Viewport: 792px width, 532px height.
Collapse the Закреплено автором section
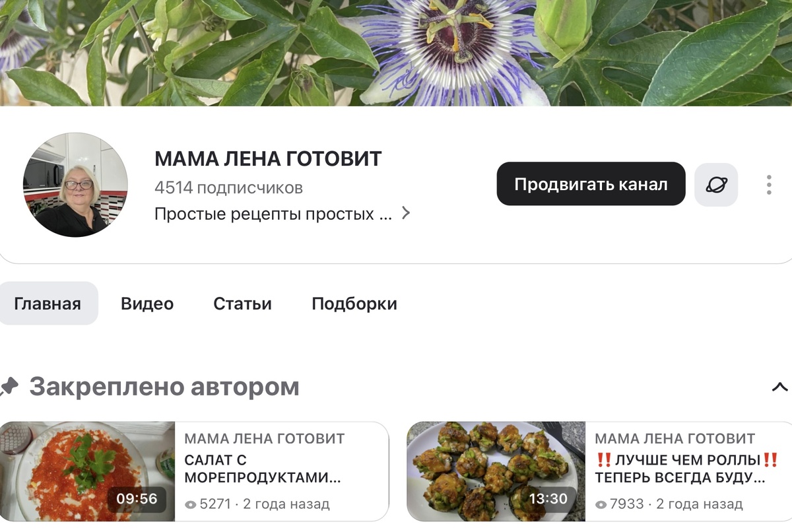click(779, 387)
